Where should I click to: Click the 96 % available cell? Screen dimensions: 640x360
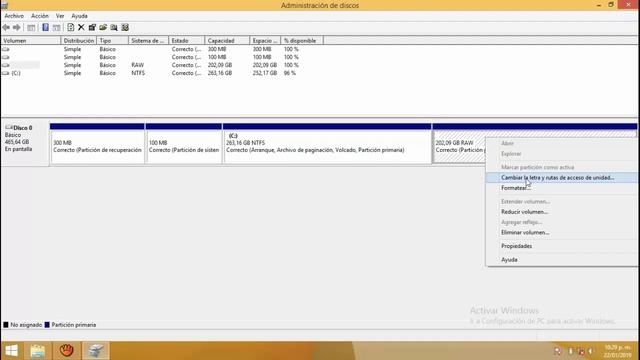289,73
